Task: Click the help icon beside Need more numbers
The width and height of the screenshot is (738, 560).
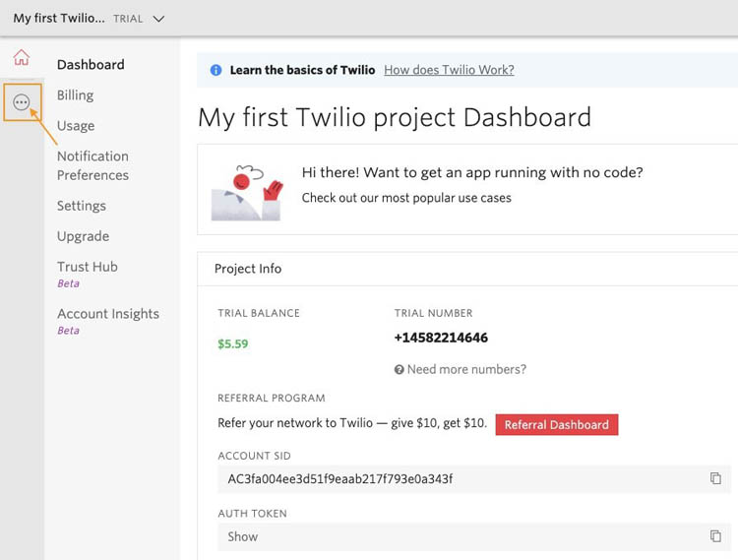Action: pos(400,370)
